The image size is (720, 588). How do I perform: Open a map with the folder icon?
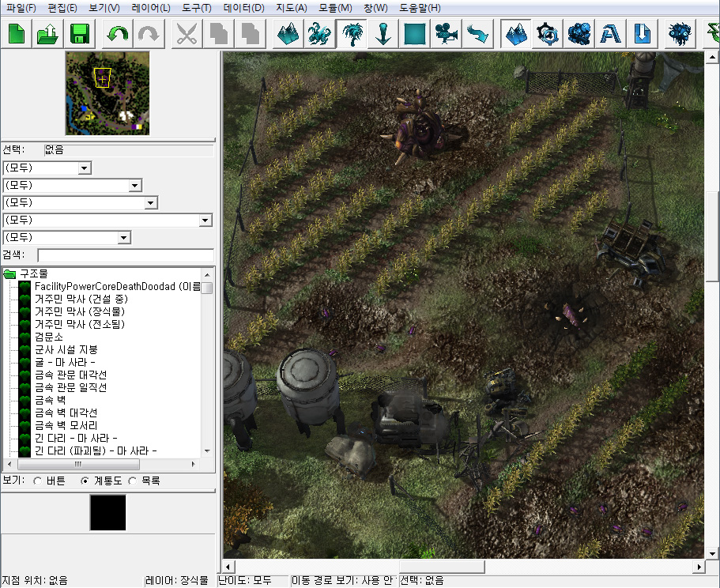[47, 34]
